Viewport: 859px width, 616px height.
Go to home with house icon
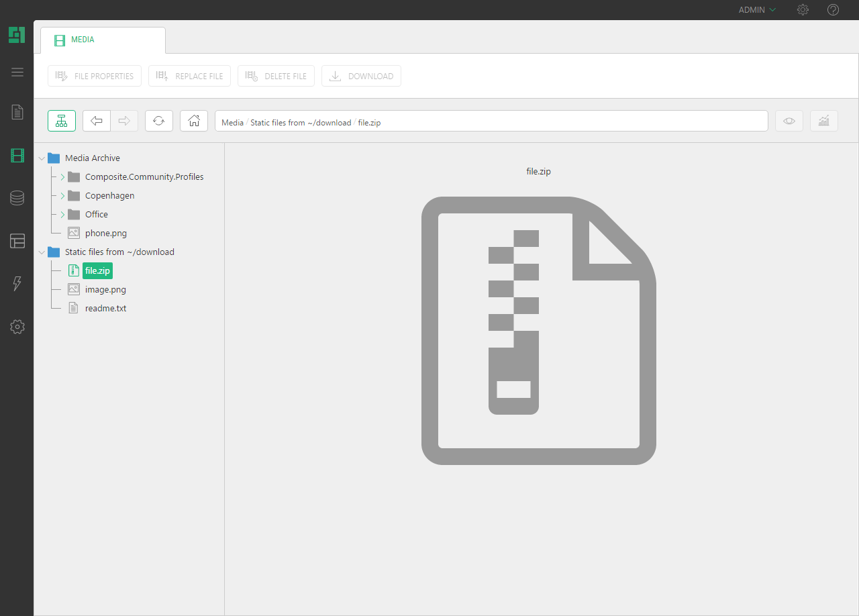point(194,121)
